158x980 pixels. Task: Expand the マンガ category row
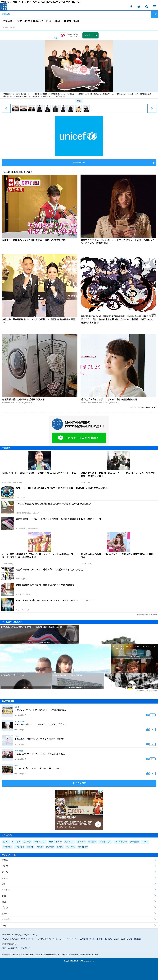79,866
